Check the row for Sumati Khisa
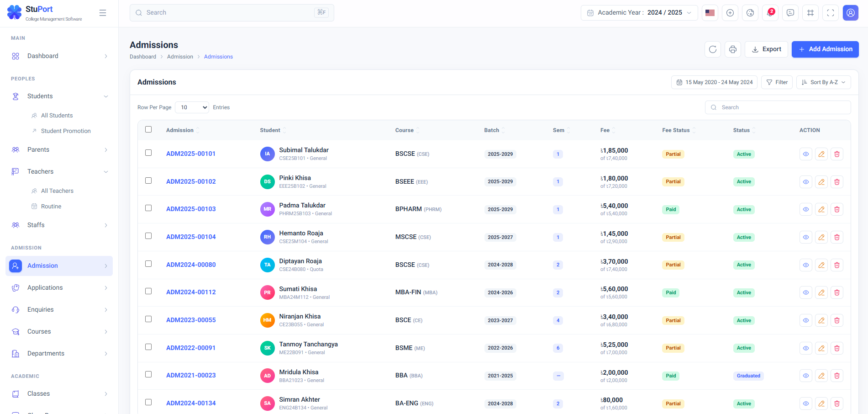Viewport: 868px width, 414px height. [x=148, y=291]
